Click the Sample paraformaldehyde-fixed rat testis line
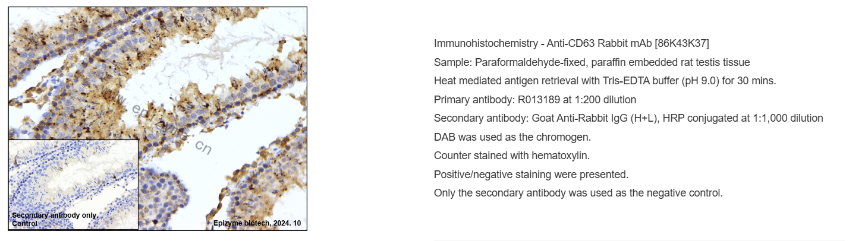The width and height of the screenshot is (868, 241). (592, 62)
